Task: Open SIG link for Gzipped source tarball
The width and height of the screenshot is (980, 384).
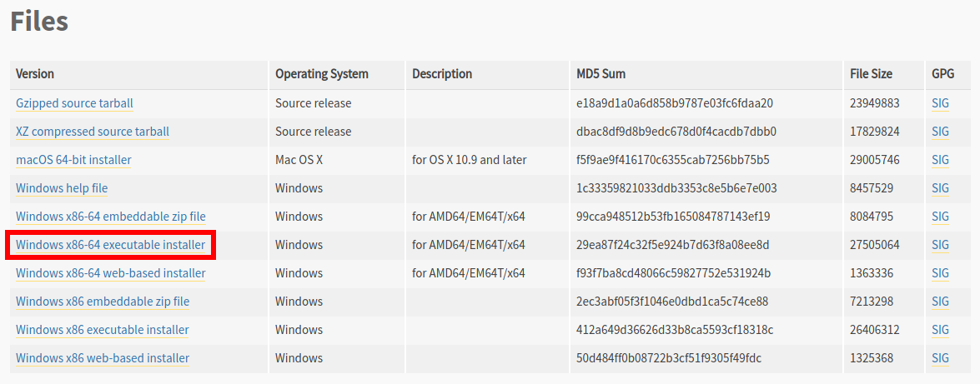Action: click(x=940, y=103)
